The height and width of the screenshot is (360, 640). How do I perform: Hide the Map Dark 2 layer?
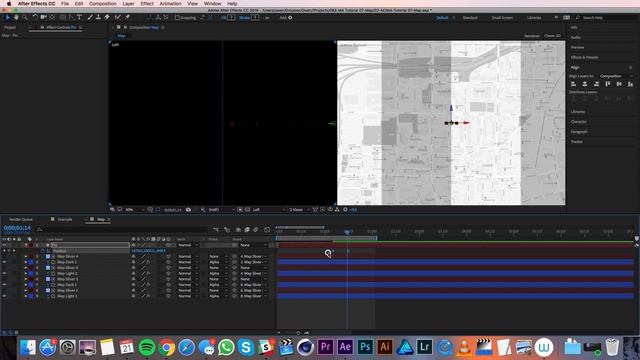click(4, 262)
